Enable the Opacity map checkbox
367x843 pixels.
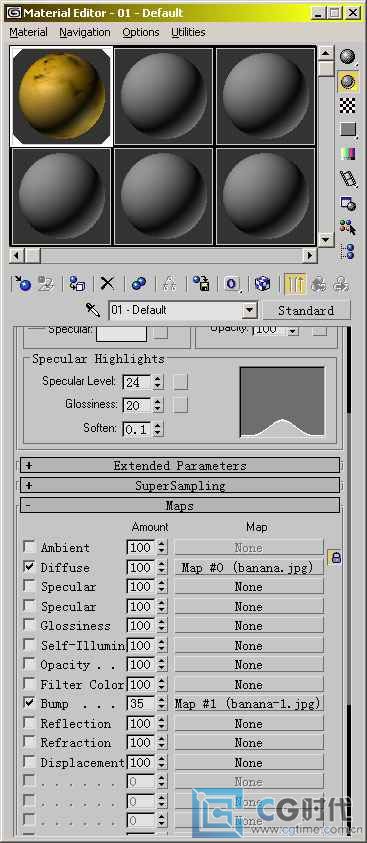[x=30, y=665]
